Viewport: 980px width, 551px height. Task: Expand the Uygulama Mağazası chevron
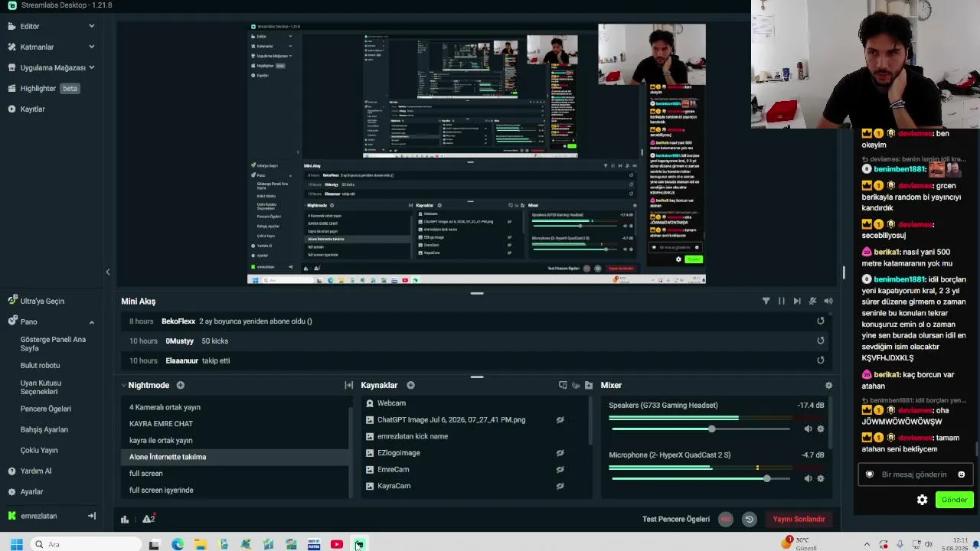(x=92, y=67)
